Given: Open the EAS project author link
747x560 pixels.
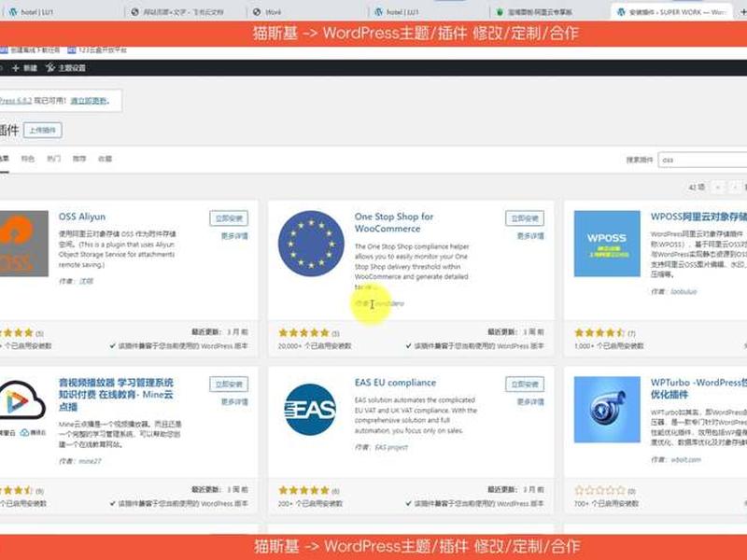Looking at the screenshot, I should tap(391, 447).
